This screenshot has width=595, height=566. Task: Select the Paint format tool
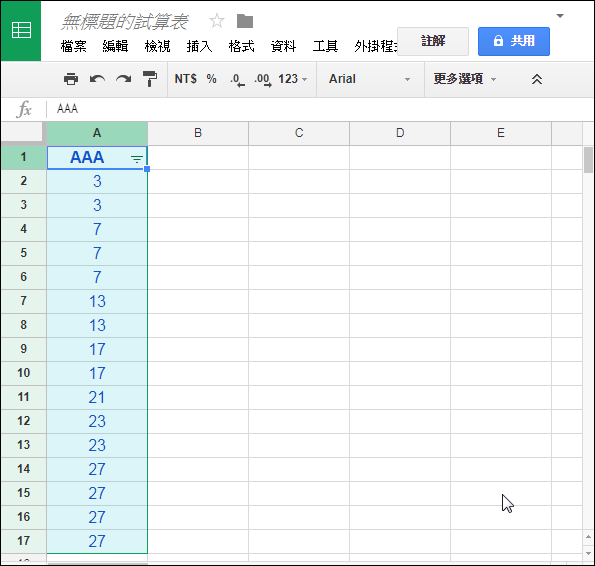150,79
